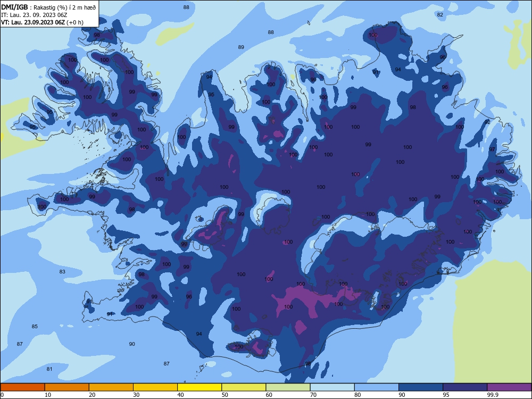The height and width of the screenshot is (399, 532).
Task: Click the map humidity value '81'
Action: (49, 369)
